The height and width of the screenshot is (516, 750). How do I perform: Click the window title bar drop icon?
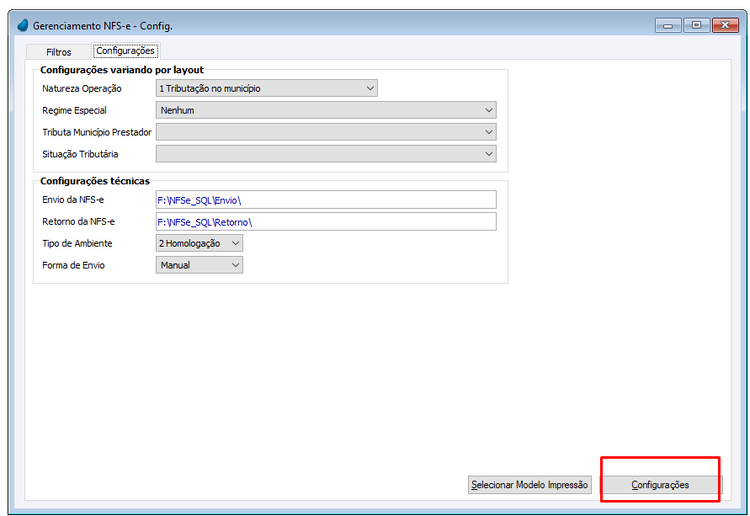pos(22,25)
